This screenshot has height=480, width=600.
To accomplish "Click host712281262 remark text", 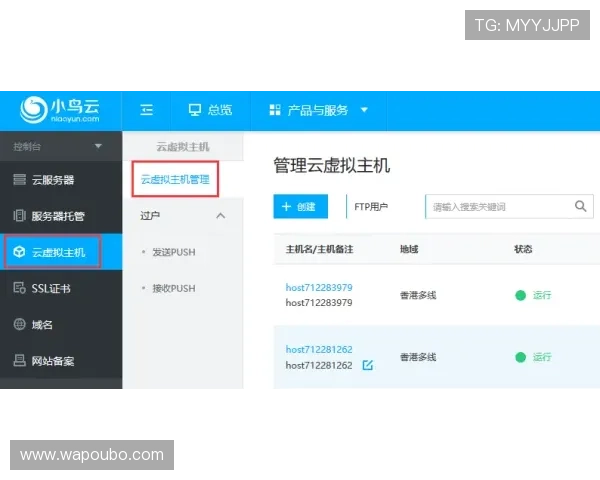I will pyautogui.click(x=319, y=366).
